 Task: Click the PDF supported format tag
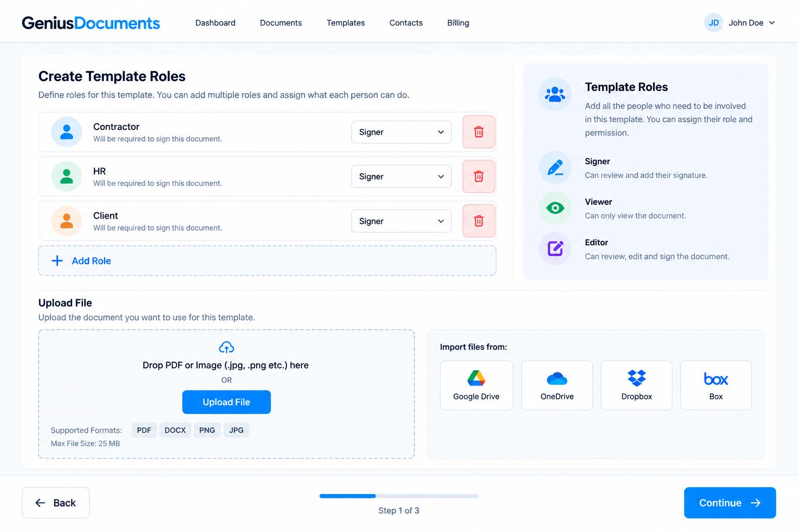click(144, 430)
